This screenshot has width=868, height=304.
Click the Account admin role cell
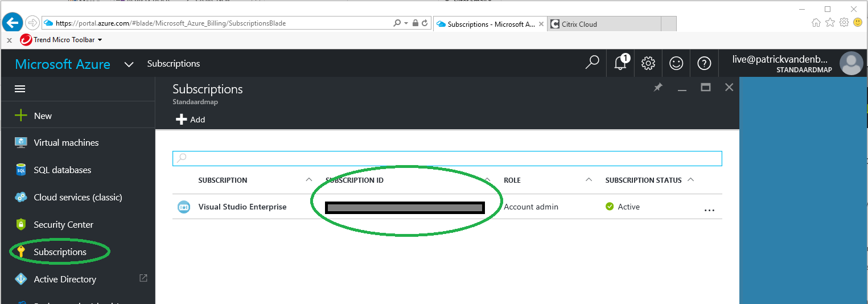pyautogui.click(x=531, y=207)
